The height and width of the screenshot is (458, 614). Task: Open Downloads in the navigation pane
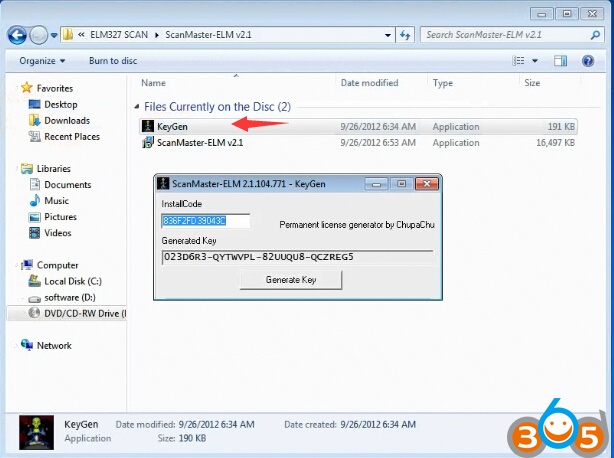coord(67,121)
